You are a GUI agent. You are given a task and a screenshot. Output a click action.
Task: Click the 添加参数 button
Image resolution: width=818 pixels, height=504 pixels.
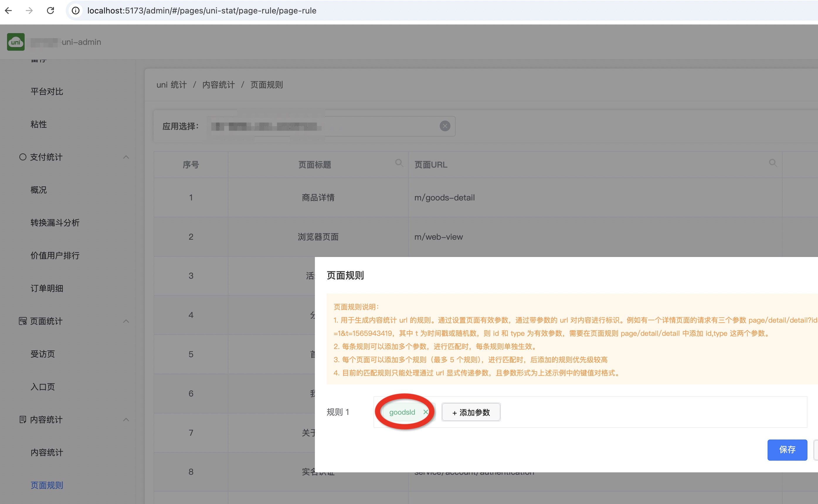tap(471, 412)
